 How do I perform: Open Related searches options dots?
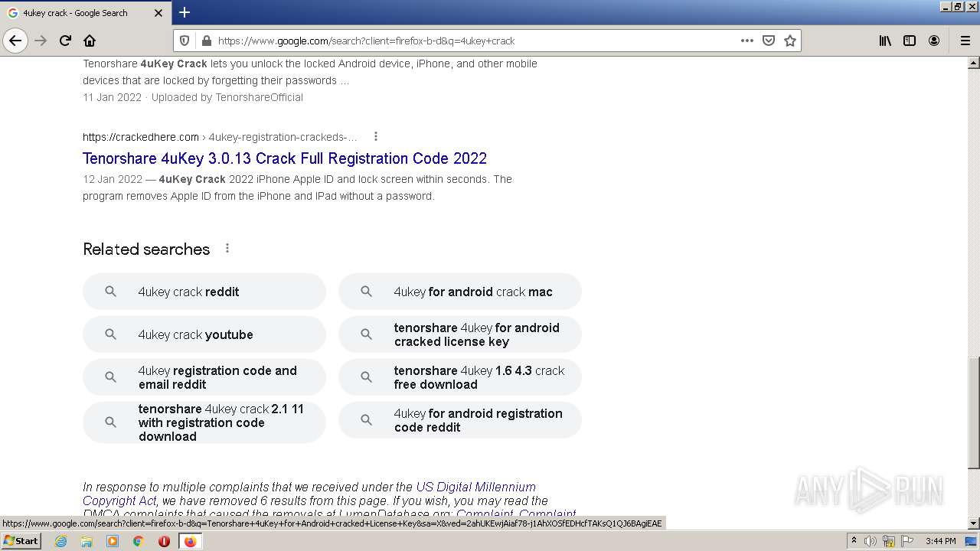227,249
